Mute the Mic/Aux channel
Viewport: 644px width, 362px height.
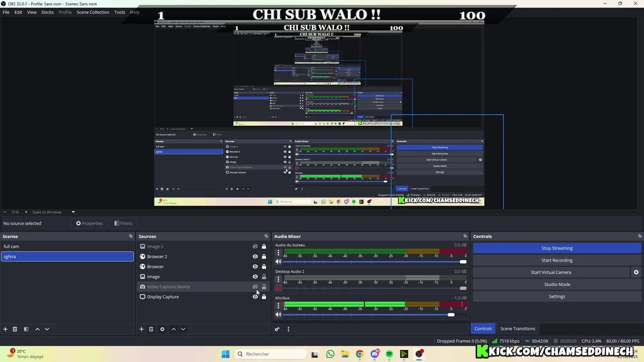click(x=278, y=315)
